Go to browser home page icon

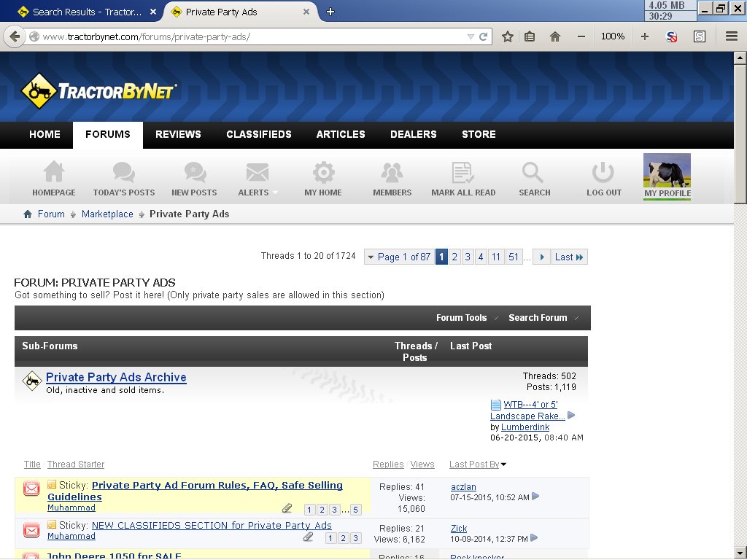(555, 36)
